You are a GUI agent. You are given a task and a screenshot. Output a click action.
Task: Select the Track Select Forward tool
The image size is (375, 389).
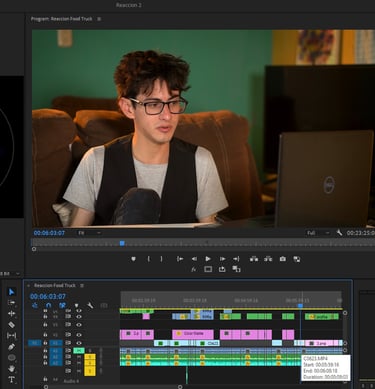11,303
